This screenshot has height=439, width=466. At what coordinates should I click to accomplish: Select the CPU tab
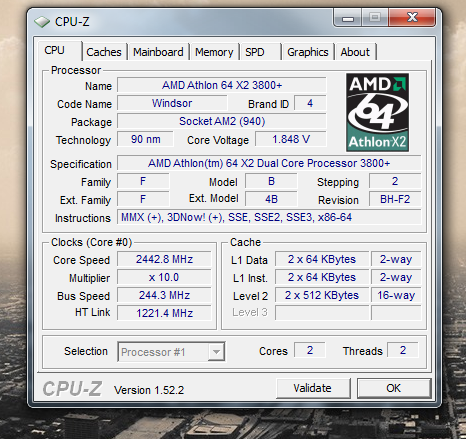(59, 51)
